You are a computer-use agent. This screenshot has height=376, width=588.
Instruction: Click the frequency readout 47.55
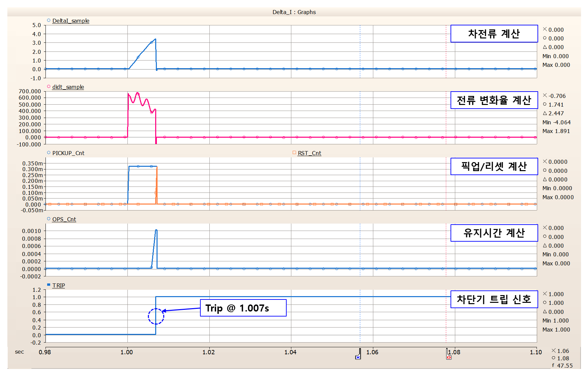click(565, 366)
